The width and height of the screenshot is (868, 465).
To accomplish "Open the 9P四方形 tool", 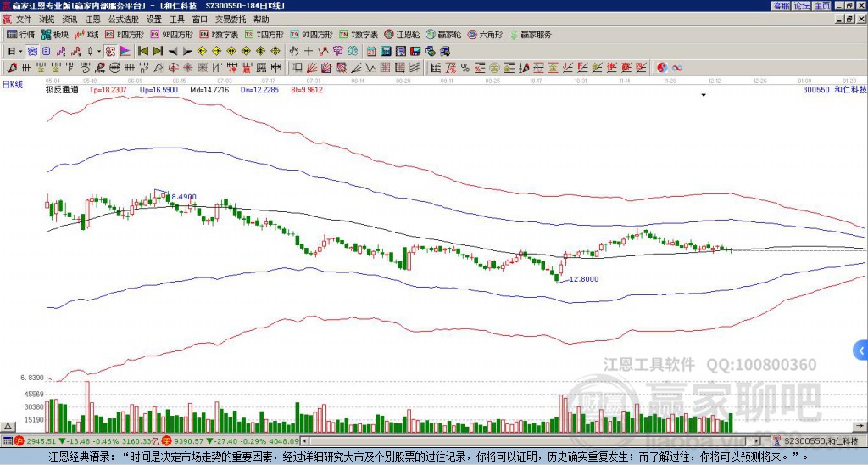I will coord(171,34).
